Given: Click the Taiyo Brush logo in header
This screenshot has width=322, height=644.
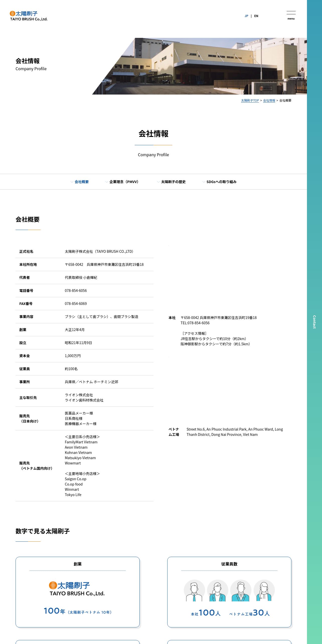Looking at the screenshot, I should (29, 16).
